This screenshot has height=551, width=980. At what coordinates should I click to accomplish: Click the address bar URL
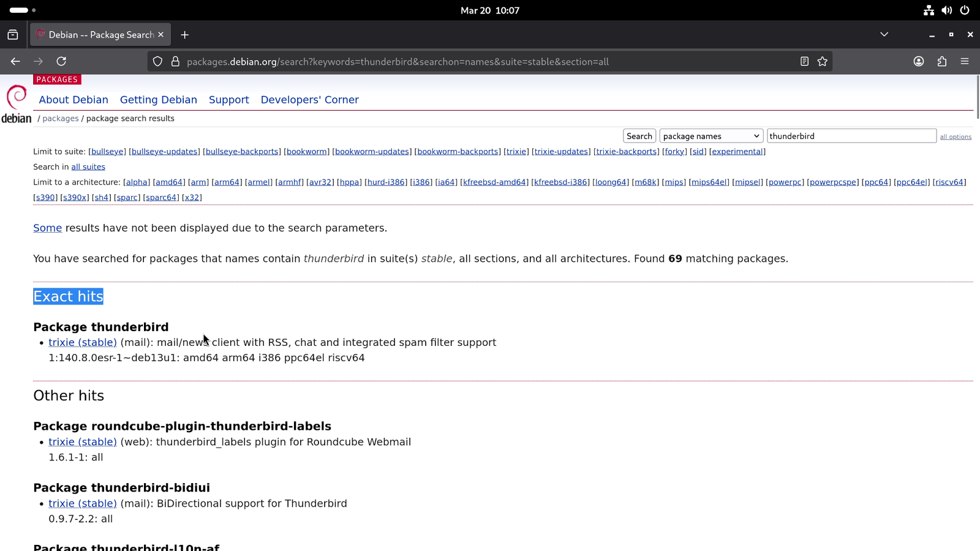tap(398, 62)
